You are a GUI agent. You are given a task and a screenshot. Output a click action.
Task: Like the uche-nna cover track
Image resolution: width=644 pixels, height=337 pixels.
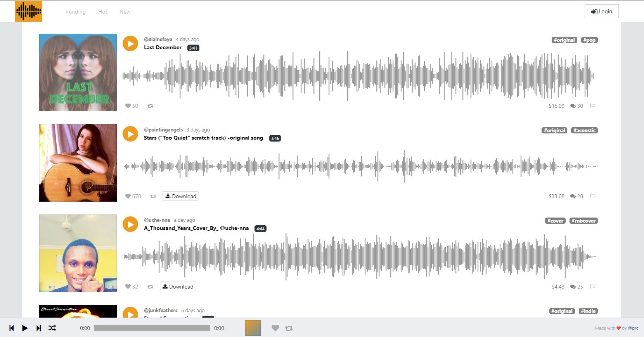click(x=128, y=287)
